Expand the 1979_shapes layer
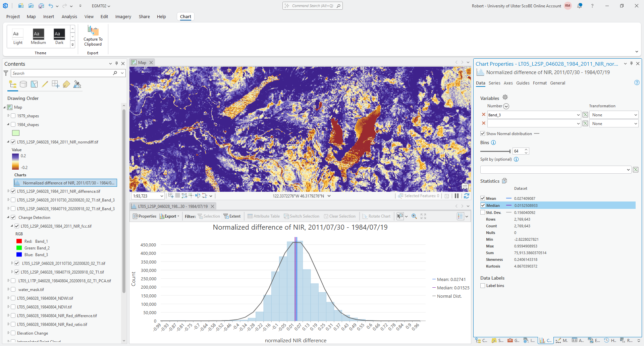Screen dimensions: 644x346 (8, 116)
